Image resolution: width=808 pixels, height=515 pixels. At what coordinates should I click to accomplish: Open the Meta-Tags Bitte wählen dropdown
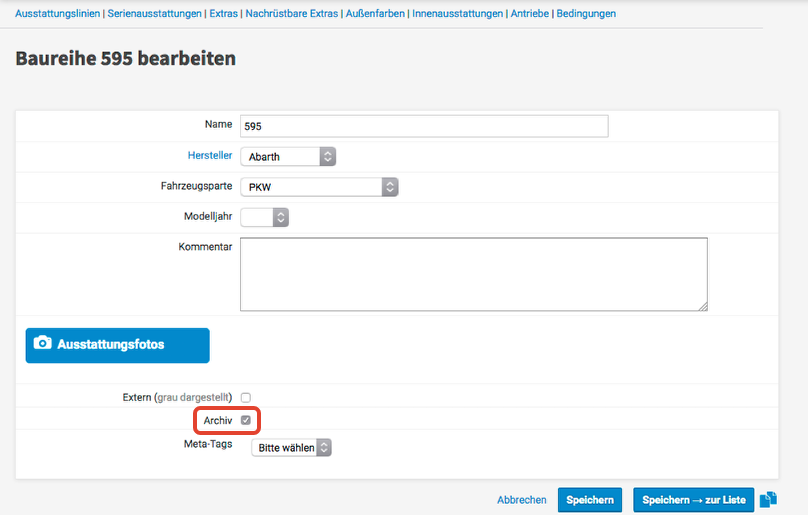click(x=291, y=448)
